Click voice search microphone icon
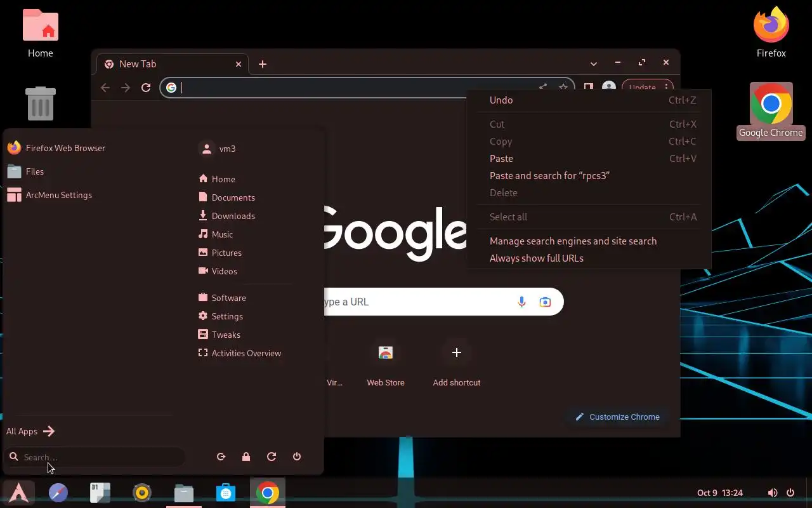The width and height of the screenshot is (812, 508). [521, 302]
